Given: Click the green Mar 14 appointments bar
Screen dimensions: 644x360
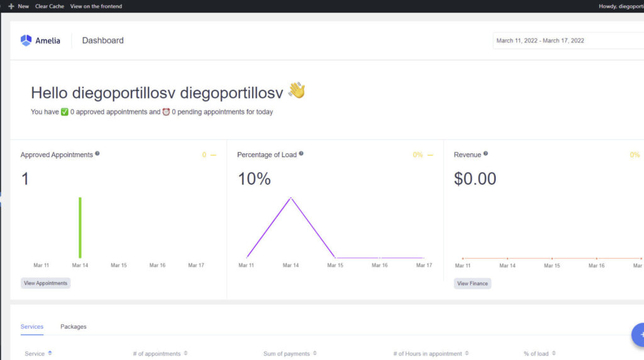Looking at the screenshot, I should point(80,228).
